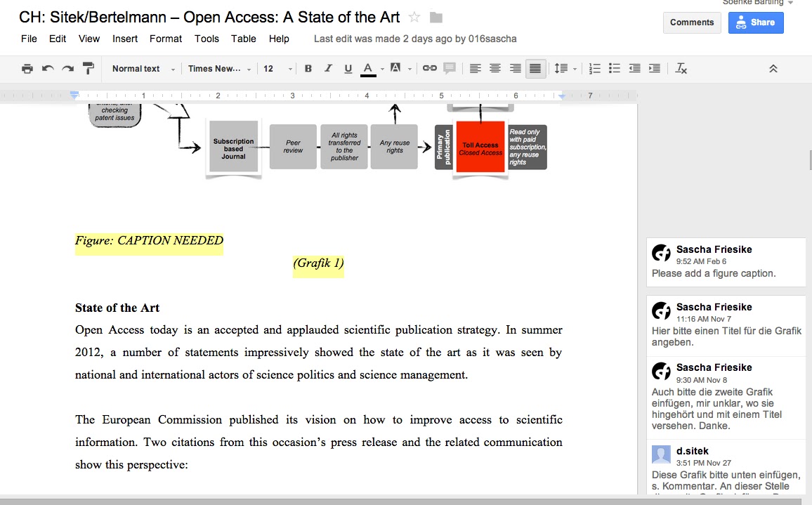Insert a link with the chain icon
The height and width of the screenshot is (505, 812).
429,68
